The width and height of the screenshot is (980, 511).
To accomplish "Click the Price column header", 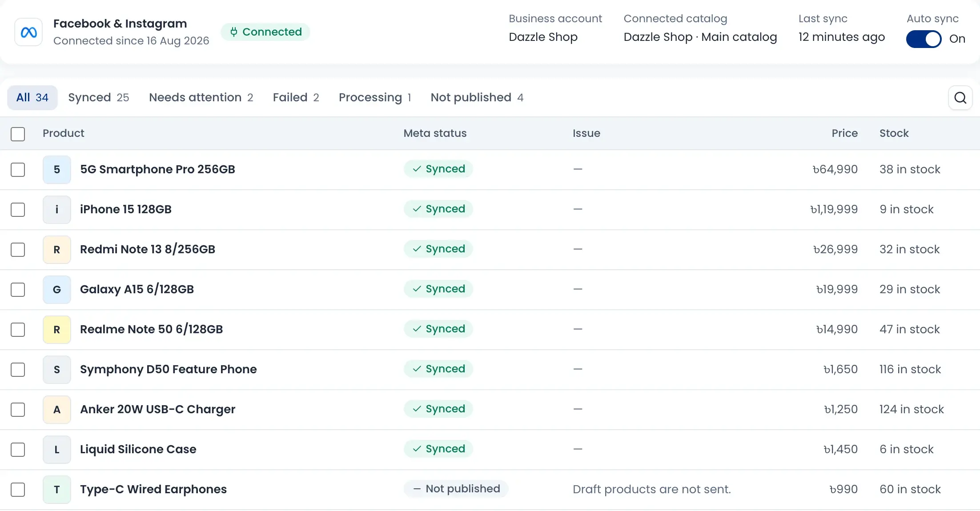I will pyautogui.click(x=845, y=133).
